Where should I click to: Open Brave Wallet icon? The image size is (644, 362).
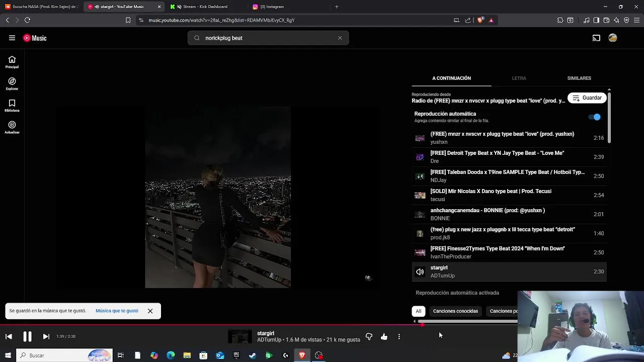606,20
